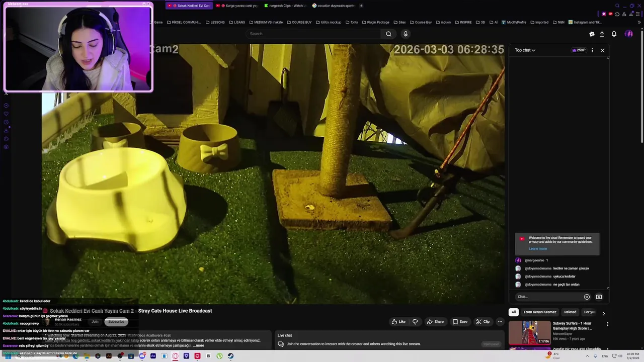
Task: Expand the Top chat dropdown
Action: tap(525, 50)
